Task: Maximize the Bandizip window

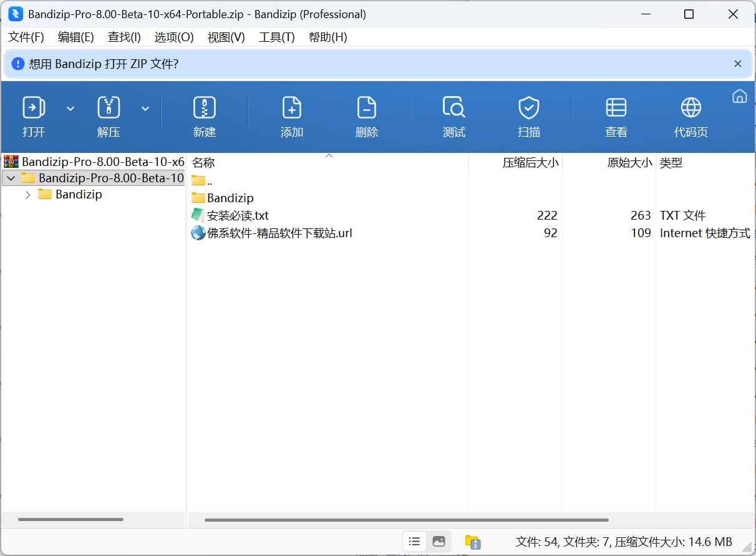Action: (x=689, y=14)
